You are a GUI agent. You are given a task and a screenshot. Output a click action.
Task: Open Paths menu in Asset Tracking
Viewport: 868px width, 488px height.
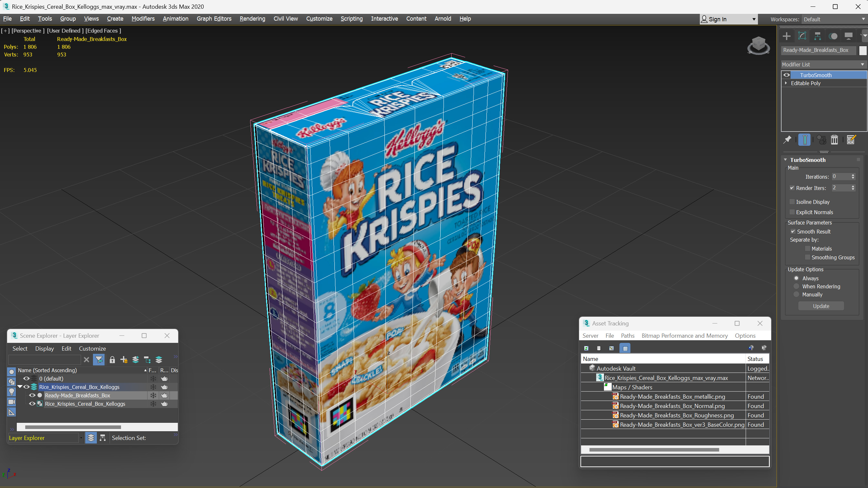point(628,336)
